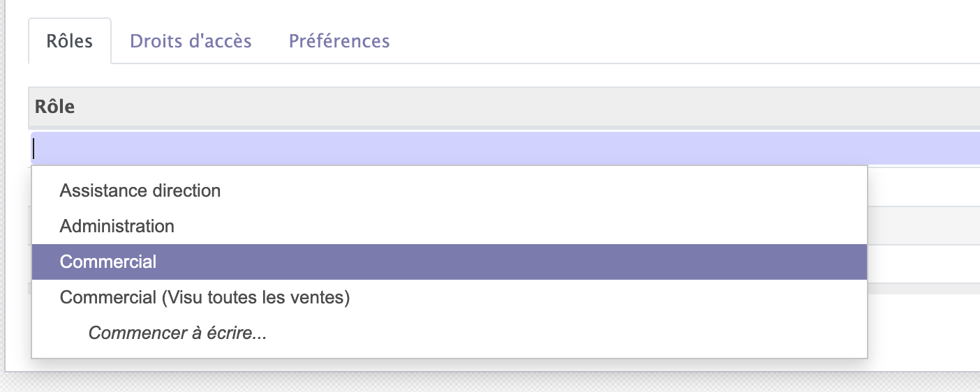Click the italic start-typing suggestion

click(177, 333)
